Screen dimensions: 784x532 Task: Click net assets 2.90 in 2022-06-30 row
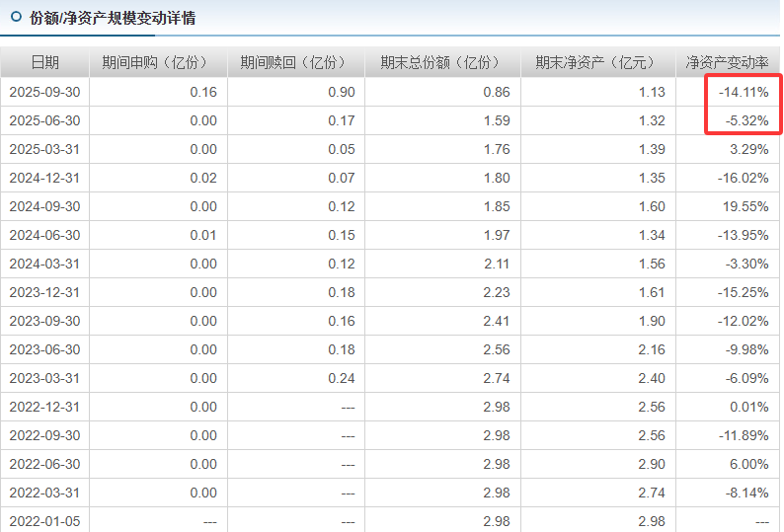coord(652,464)
